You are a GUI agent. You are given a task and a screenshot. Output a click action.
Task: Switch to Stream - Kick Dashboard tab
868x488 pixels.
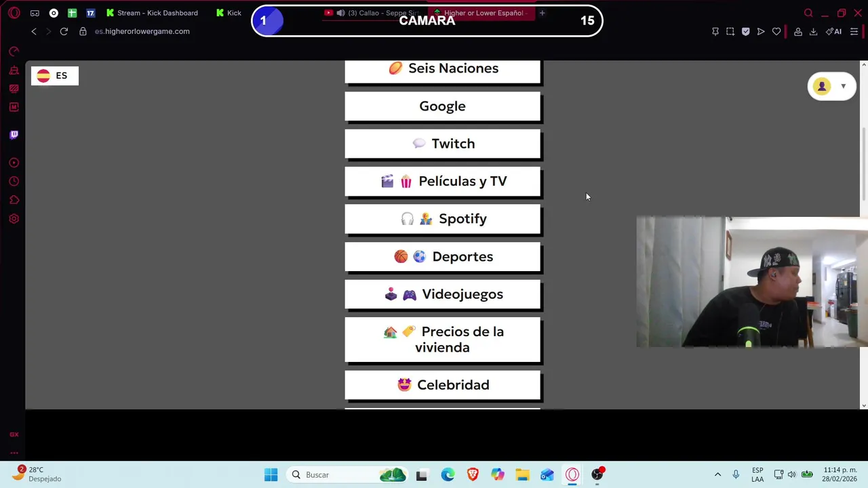click(152, 13)
